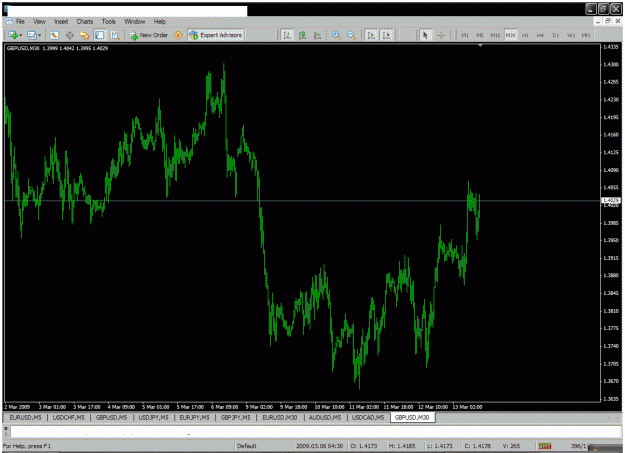Click the C: 1.4178 status entry

tap(478, 446)
